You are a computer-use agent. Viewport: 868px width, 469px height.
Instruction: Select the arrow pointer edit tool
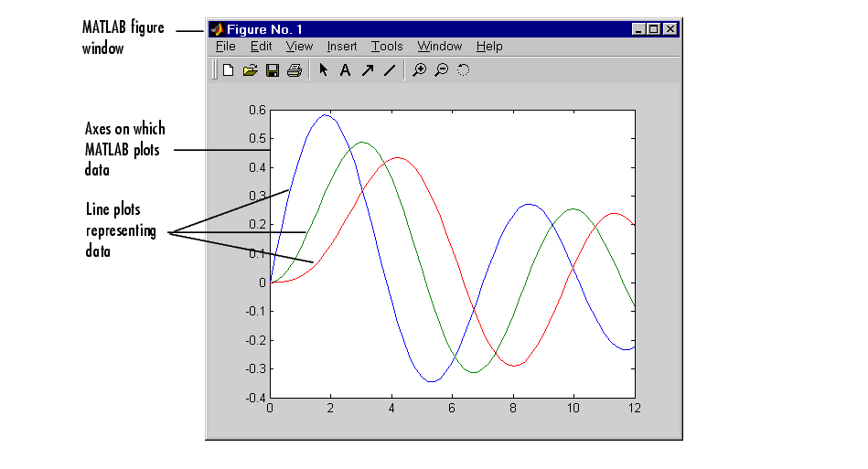click(x=323, y=70)
